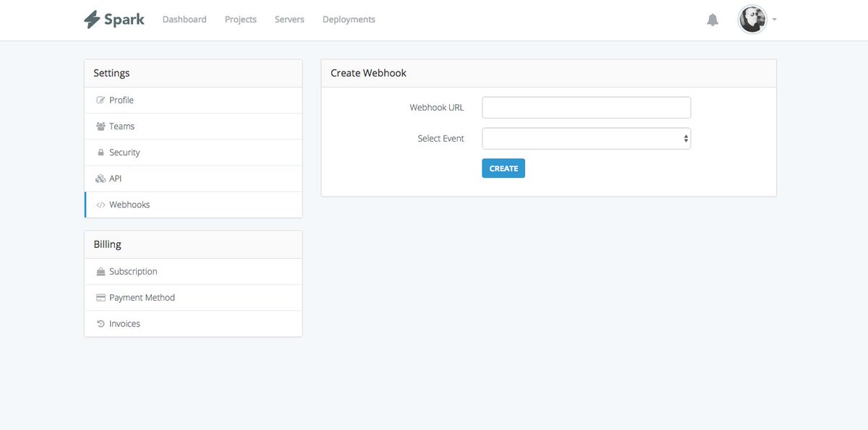Click the history icon next to Invoices

pos(100,323)
